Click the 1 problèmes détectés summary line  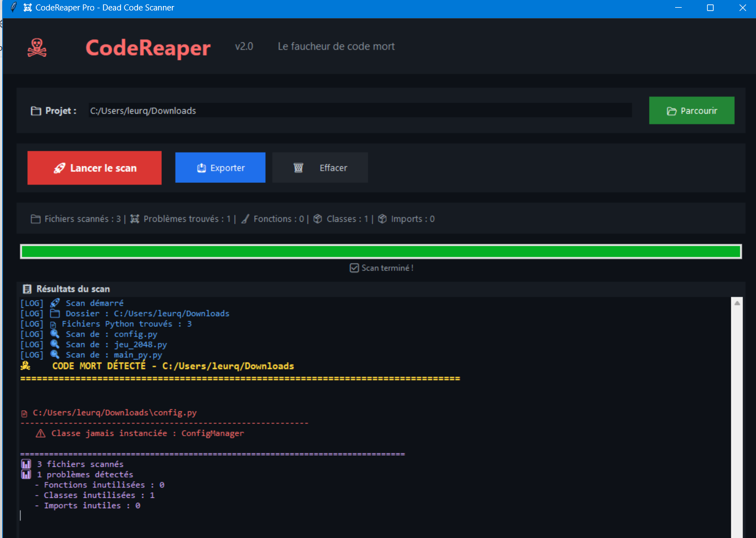85,475
